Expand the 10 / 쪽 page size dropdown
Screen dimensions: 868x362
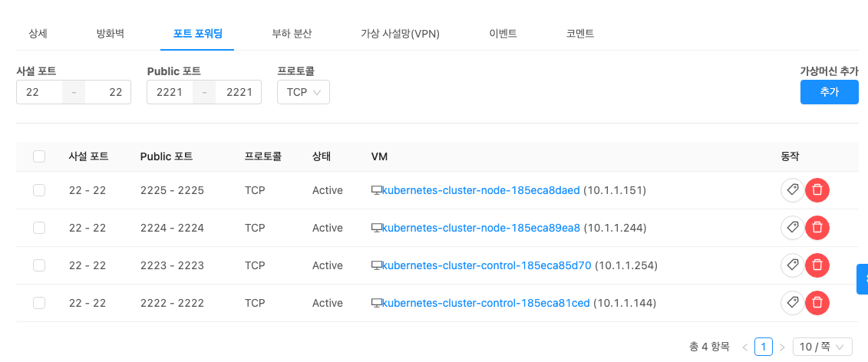tap(822, 347)
